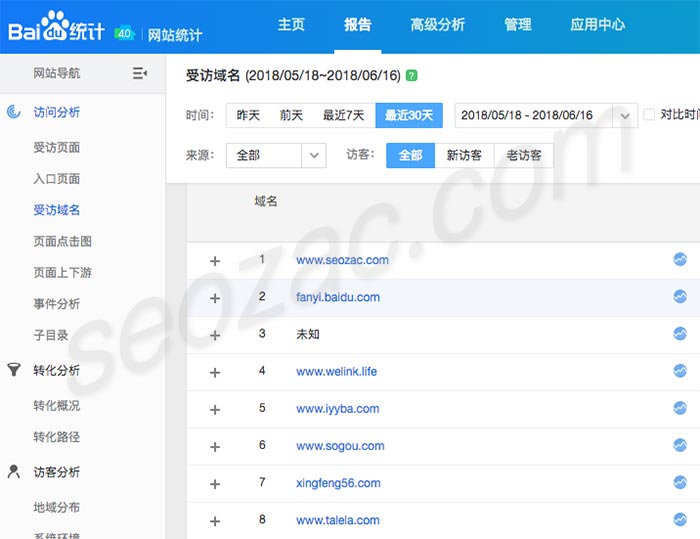700x539 pixels.
Task: Expand the www.seozac.com row with plus
Action: pos(214,261)
